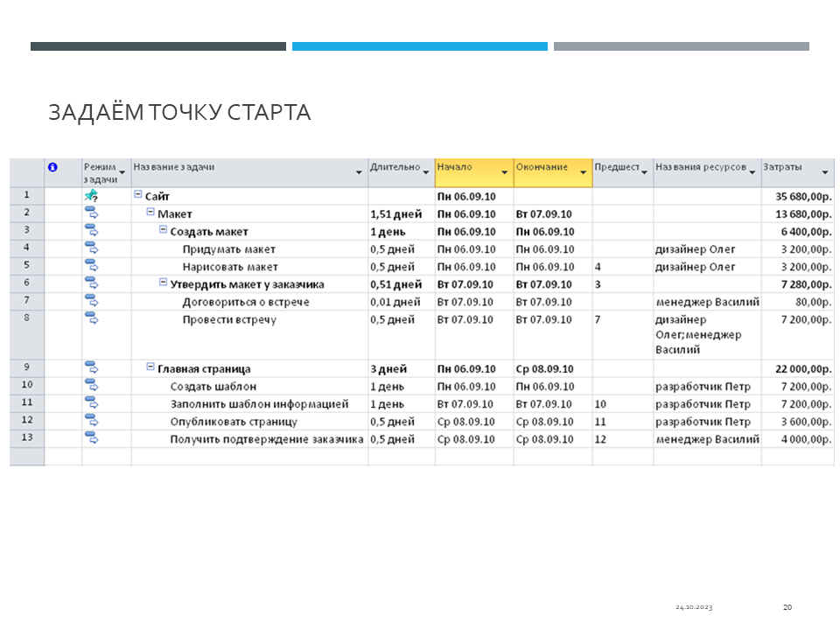Open the Название задачи column dropdown arrow

[x=359, y=172]
